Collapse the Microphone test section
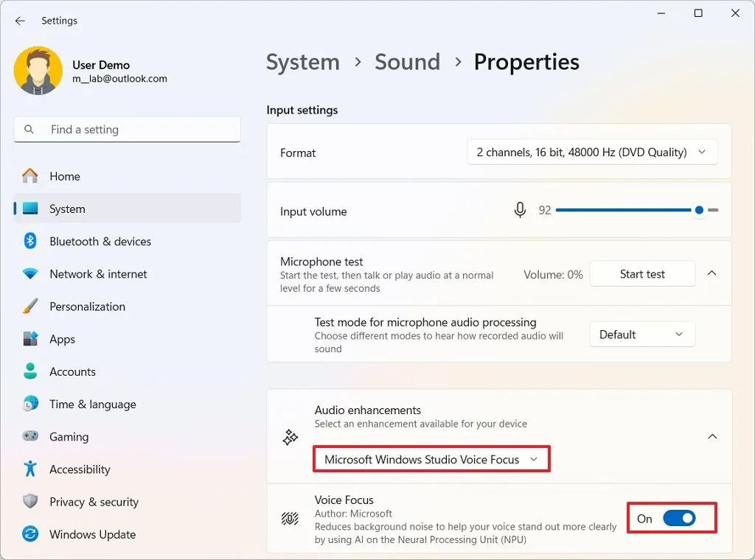 coord(711,273)
